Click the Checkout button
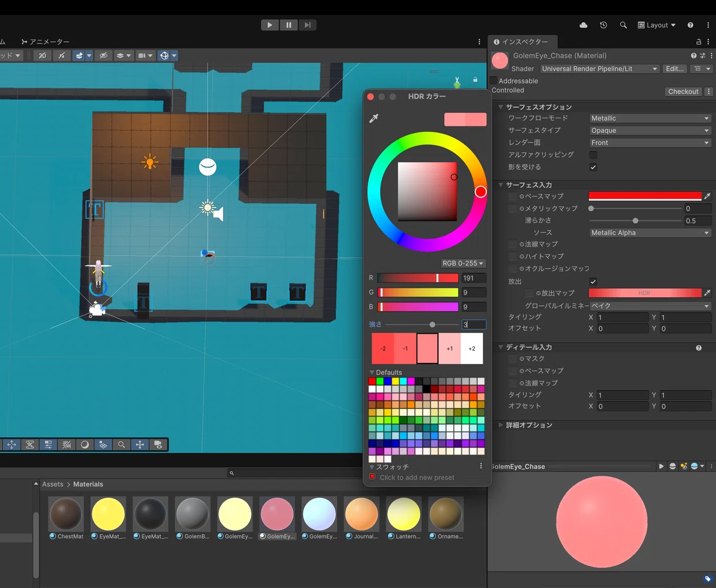Viewport: 716px width, 588px height. coord(683,91)
